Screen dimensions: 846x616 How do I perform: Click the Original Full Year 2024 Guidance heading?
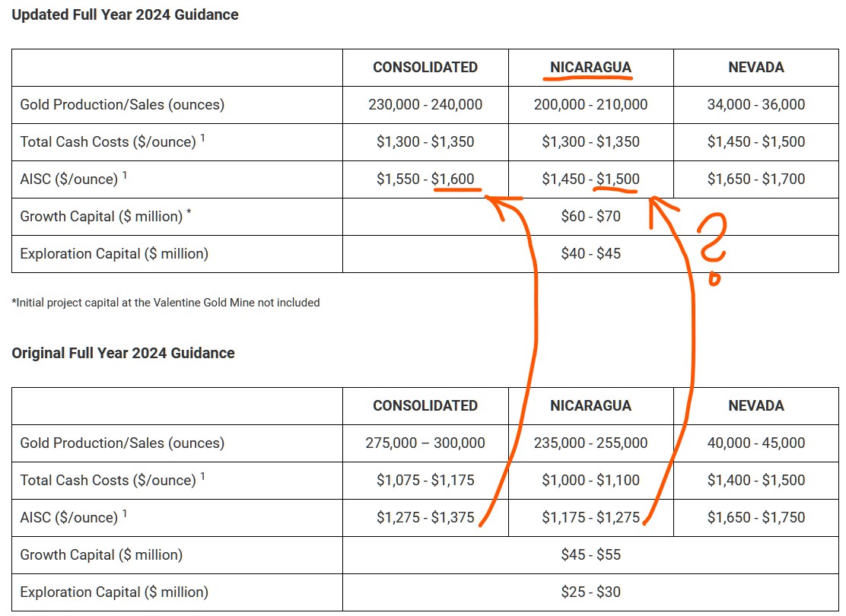(123, 353)
